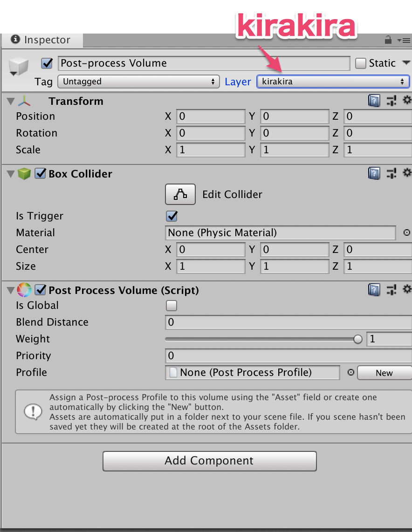Click the Position Y field
Image resolution: width=412 pixels, height=532 pixels.
point(295,116)
